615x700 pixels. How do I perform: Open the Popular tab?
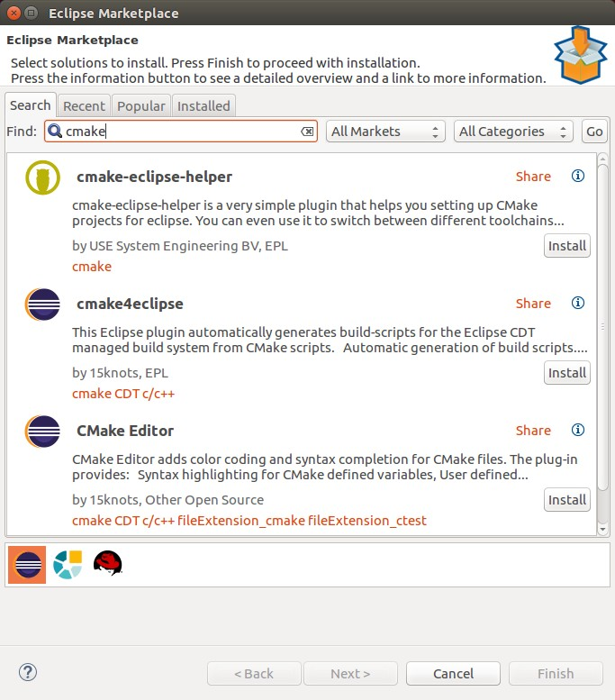click(141, 106)
